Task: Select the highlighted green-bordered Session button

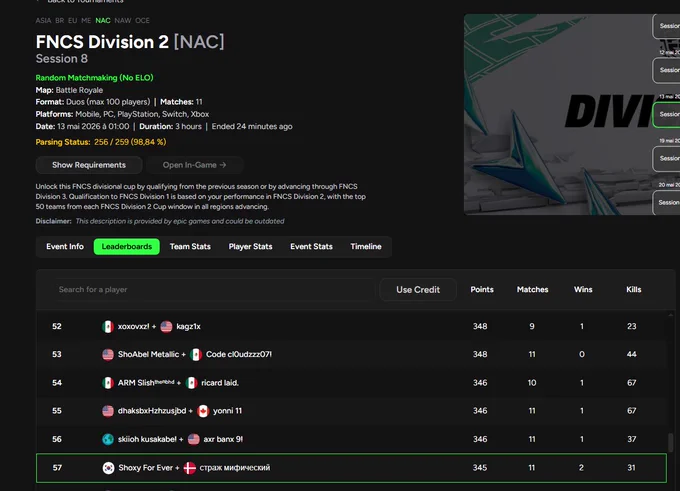Action: tap(667, 115)
